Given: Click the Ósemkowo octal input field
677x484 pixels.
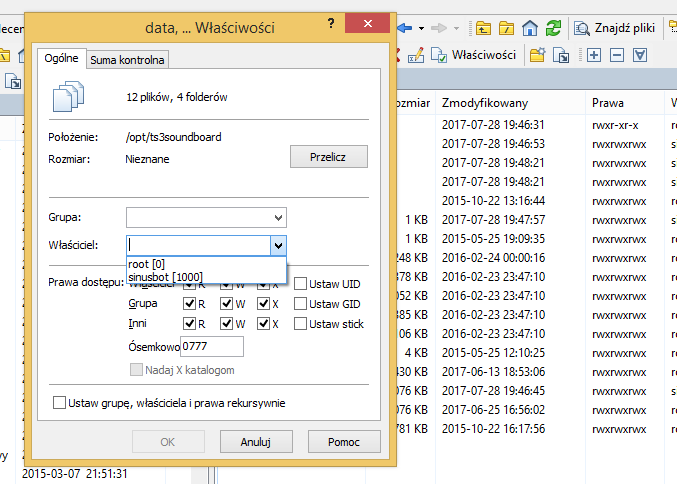Looking at the screenshot, I should (212, 346).
